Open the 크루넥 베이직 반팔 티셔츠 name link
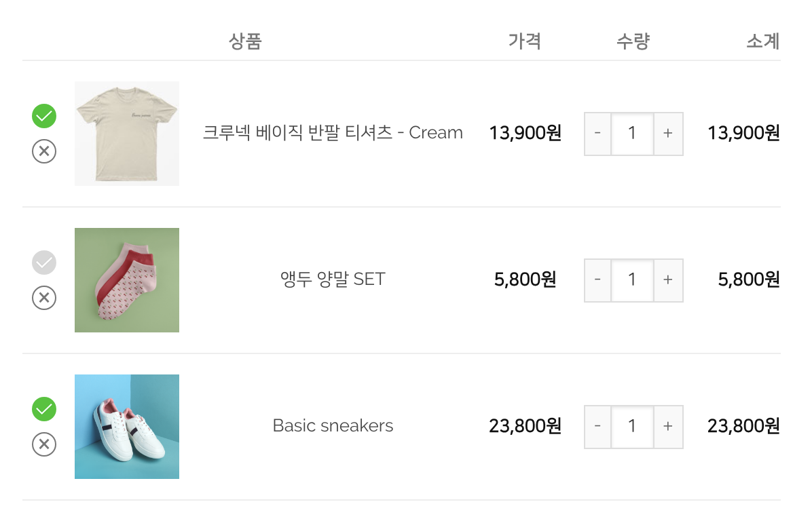812x521 pixels. click(x=333, y=133)
